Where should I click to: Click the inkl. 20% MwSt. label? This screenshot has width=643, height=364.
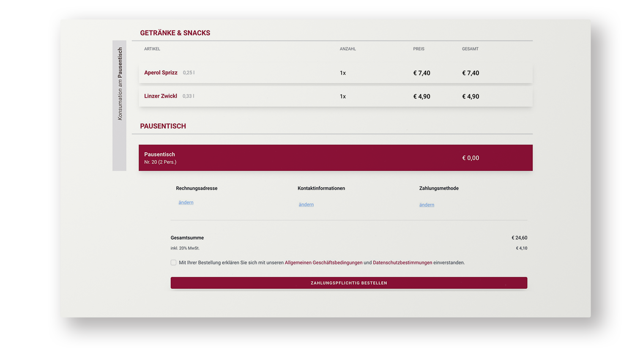click(x=185, y=248)
